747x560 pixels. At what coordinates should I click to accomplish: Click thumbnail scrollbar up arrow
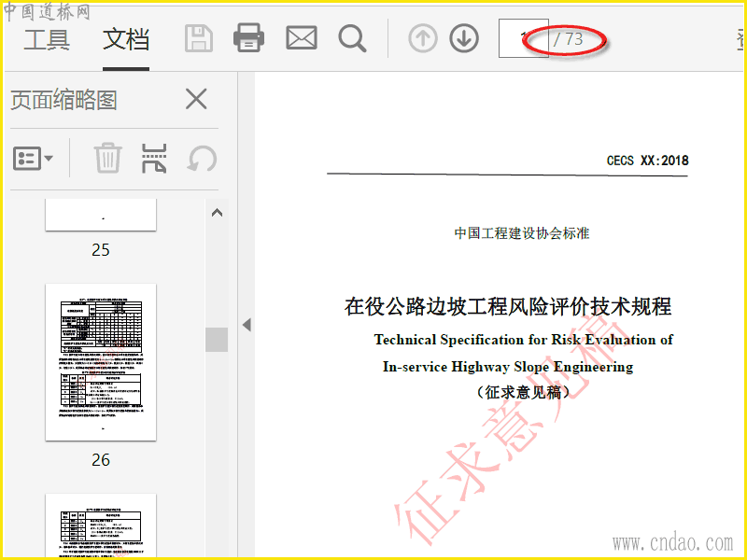click(217, 213)
